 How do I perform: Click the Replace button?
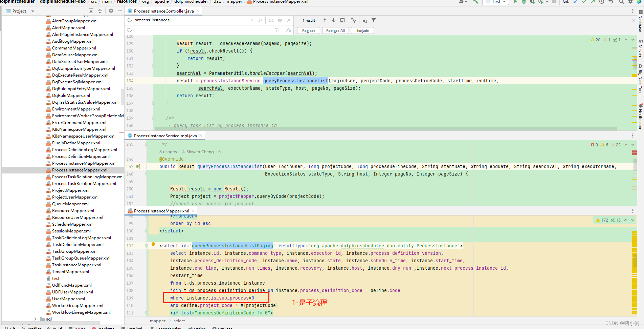point(309,30)
